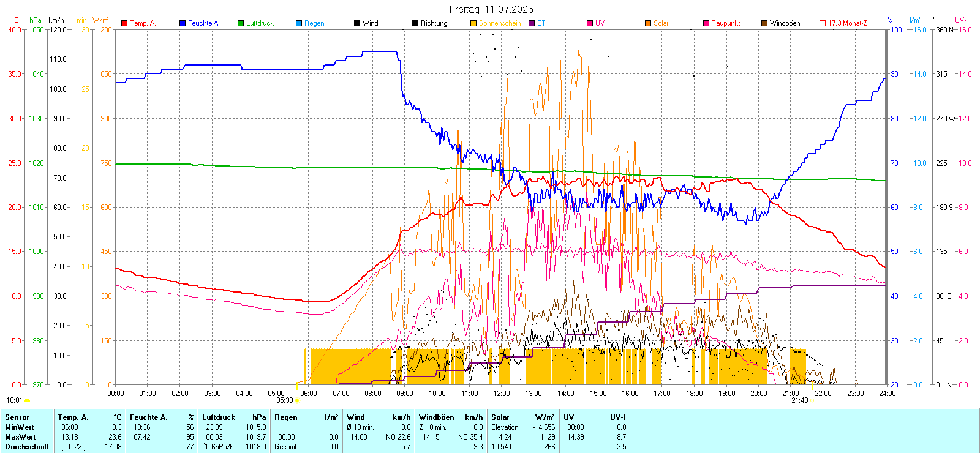This screenshot has width=980, height=453.
Task: Click the MaxWert row label
Action: point(20,437)
